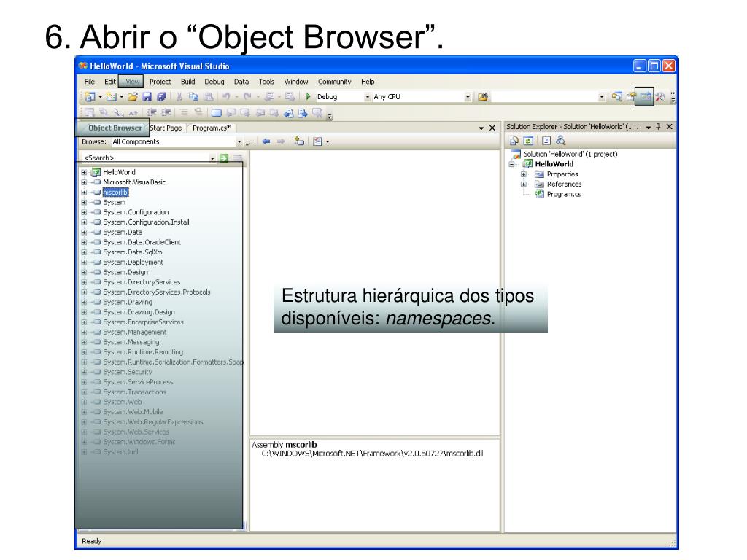The height and width of the screenshot is (560, 747).
Task: Click the Open File folder icon
Action: tap(133, 97)
